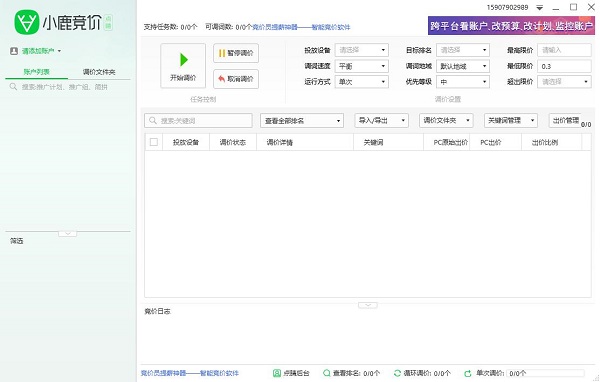Switch to the 账户列表 tab
Viewport: 600px width, 382px height.
(x=37, y=72)
